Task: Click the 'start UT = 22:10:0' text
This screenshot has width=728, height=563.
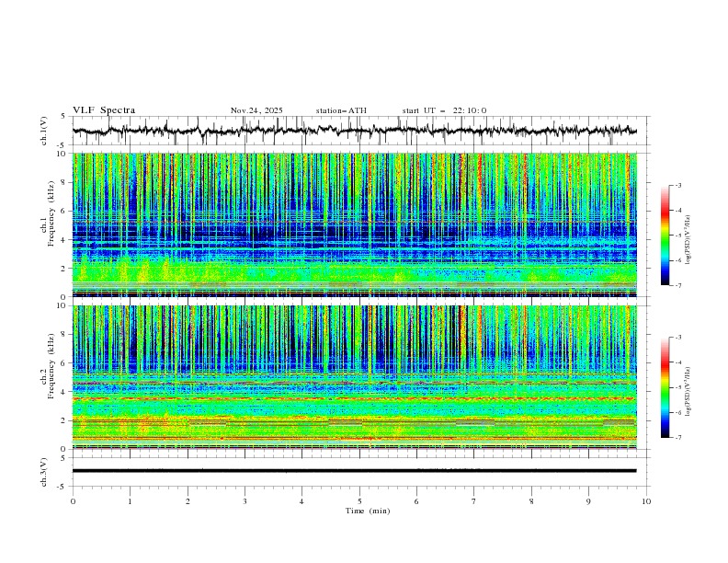Action: 444,110
